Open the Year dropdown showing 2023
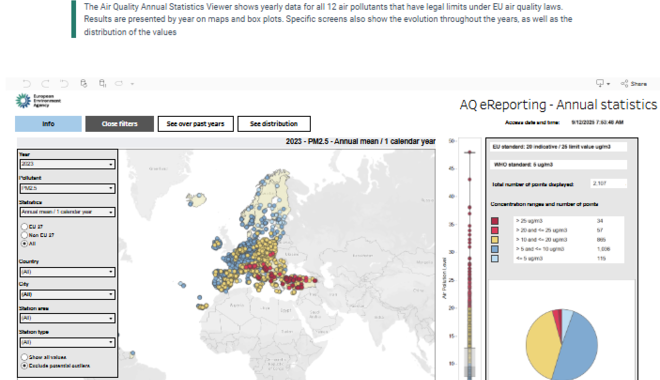 tap(67, 164)
